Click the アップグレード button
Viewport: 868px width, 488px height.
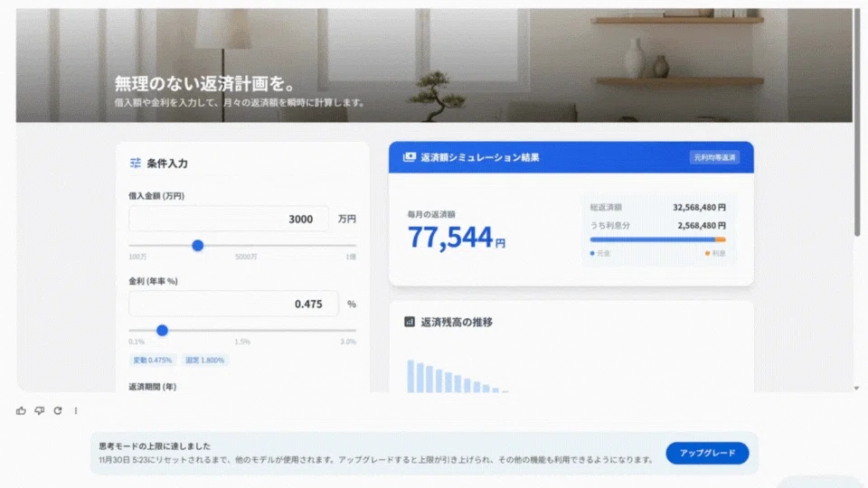(x=707, y=453)
